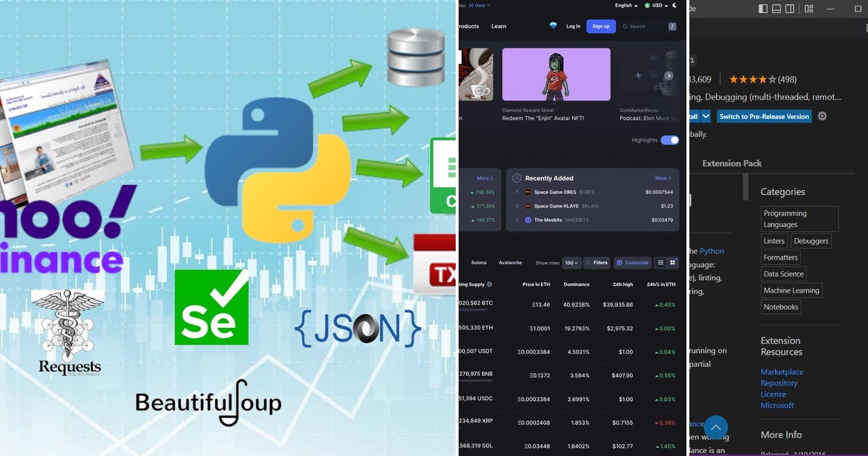Select the list view icon beside it

click(x=661, y=263)
